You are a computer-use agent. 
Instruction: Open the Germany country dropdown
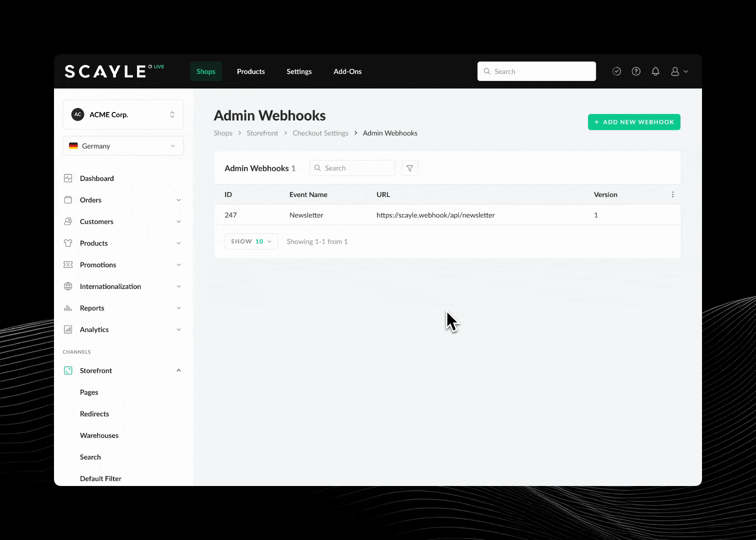click(122, 146)
